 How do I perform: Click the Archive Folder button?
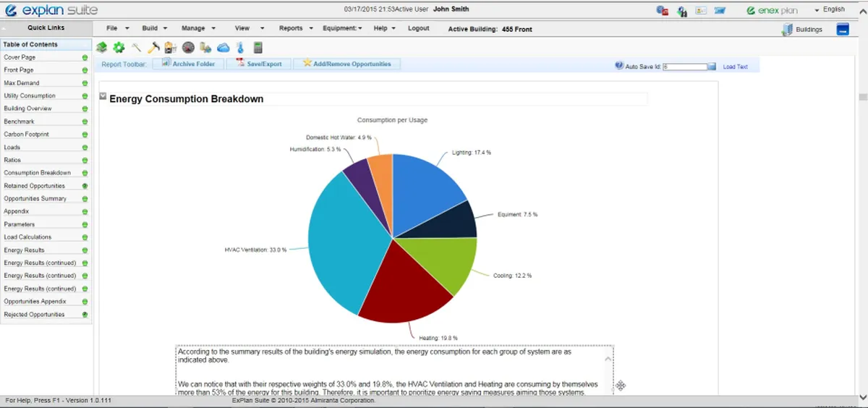(188, 64)
